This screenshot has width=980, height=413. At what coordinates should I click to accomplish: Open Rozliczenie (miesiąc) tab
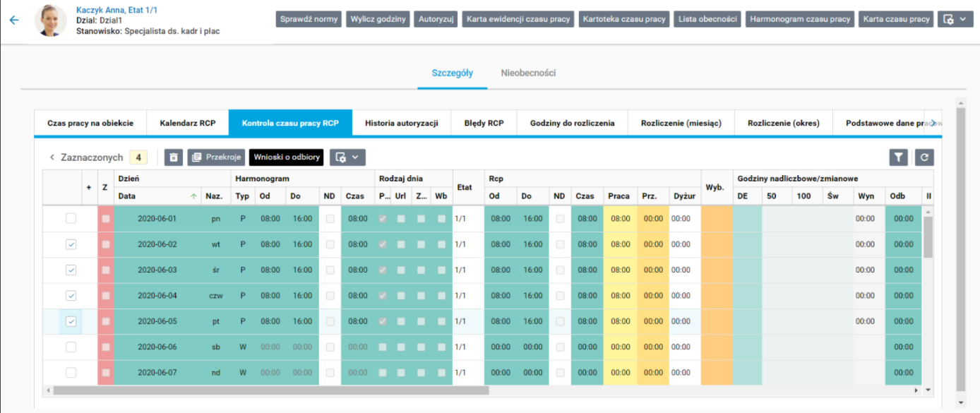pos(681,123)
